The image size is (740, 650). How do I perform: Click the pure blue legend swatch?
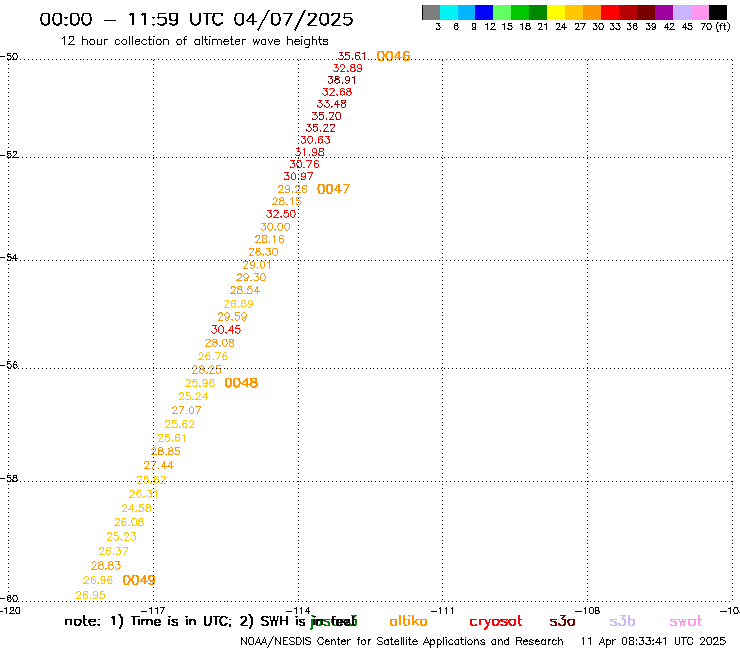(484, 12)
